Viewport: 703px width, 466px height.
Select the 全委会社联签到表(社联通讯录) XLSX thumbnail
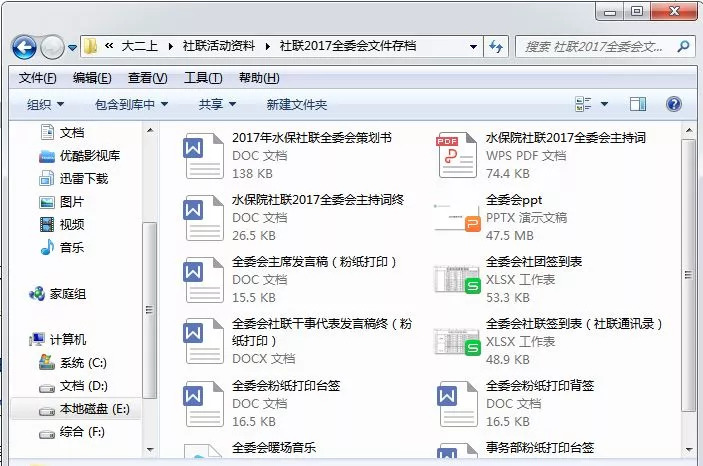tap(457, 341)
